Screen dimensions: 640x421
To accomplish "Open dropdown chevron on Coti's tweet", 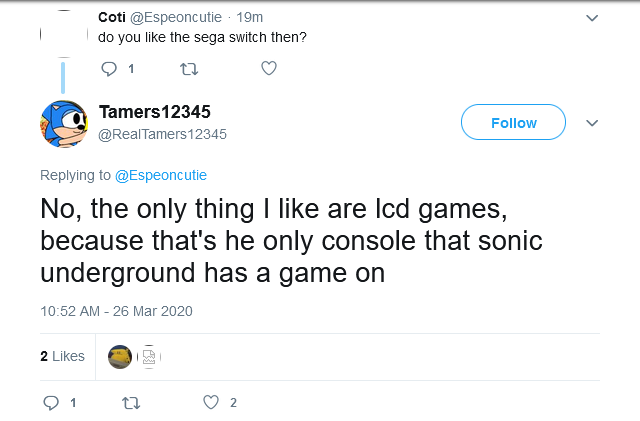I will (x=592, y=18).
